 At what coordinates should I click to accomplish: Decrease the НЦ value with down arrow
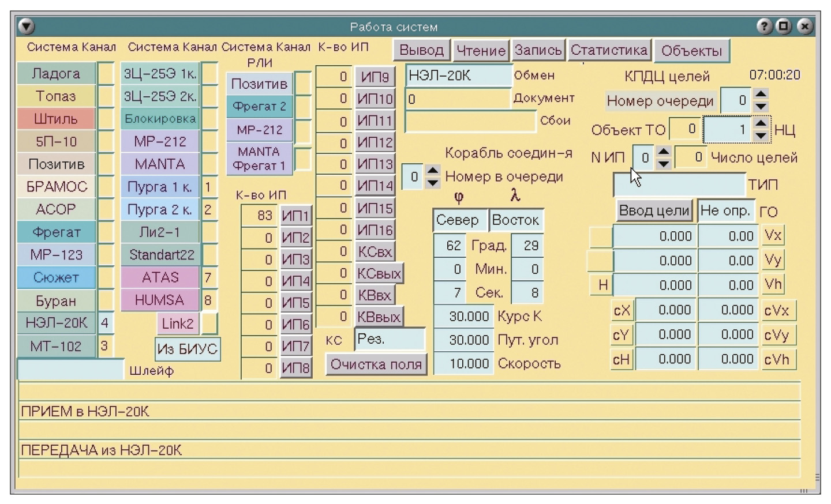(761, 136)
